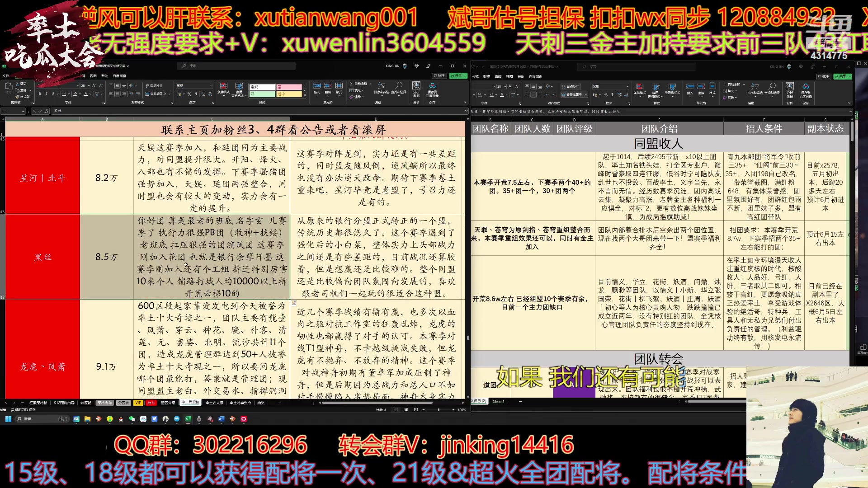This screenshot has width=868, height=488.
Task: Select the 分区表 sheet tab
Action: coord(123,403)
